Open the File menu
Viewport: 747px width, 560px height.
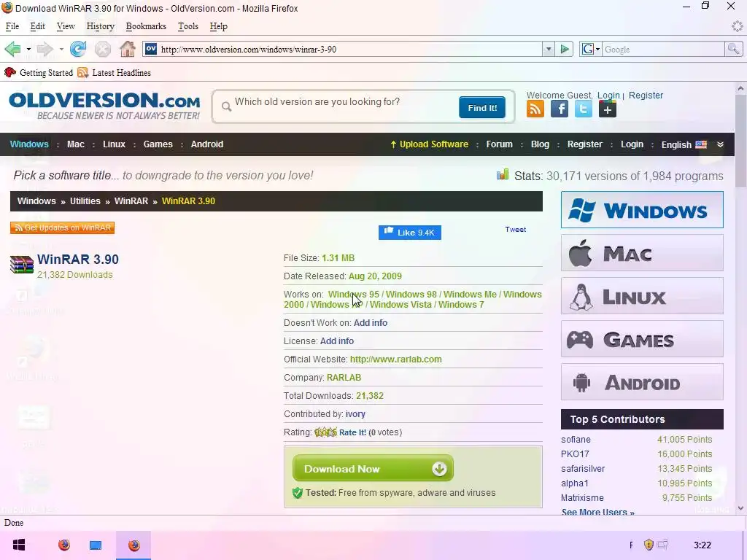click(12, 26)
